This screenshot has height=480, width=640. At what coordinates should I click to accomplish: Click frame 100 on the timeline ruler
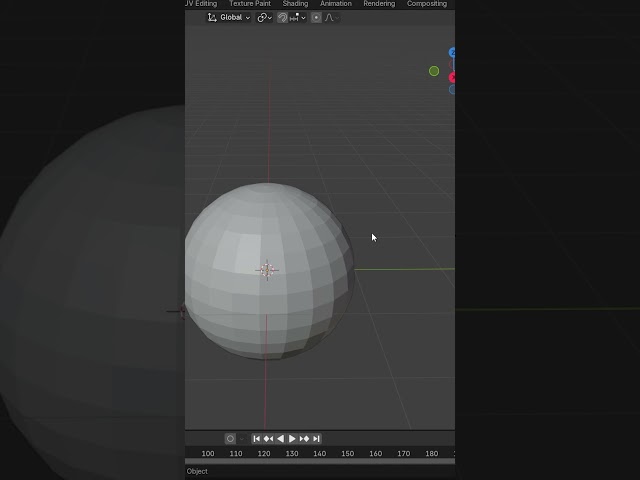coord(208,453)
